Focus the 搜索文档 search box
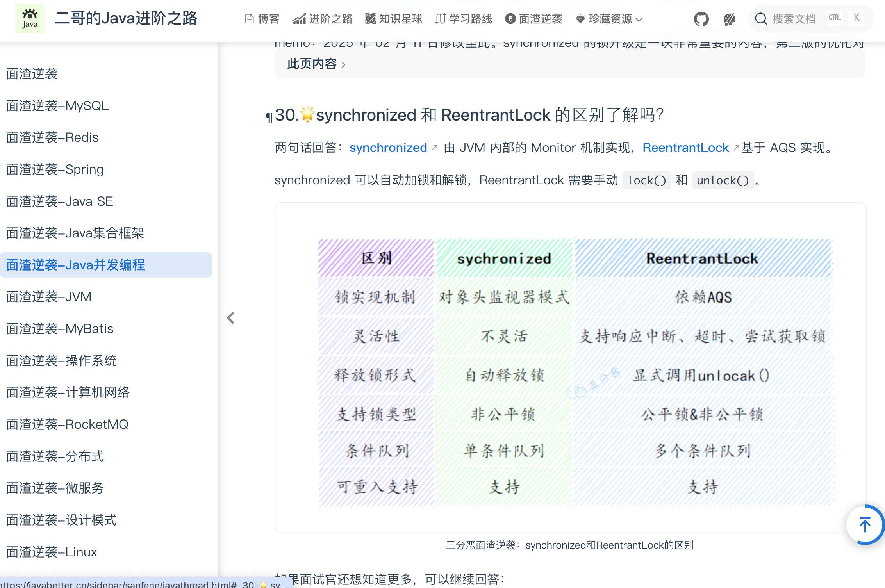Screen dimensions: 885x588 (794, 19)
